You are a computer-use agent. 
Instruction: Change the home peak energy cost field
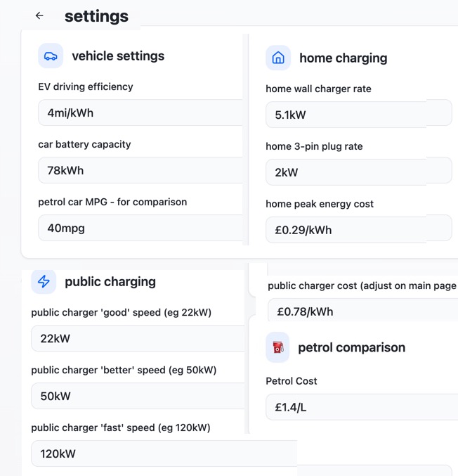click(x=358, y=230)
